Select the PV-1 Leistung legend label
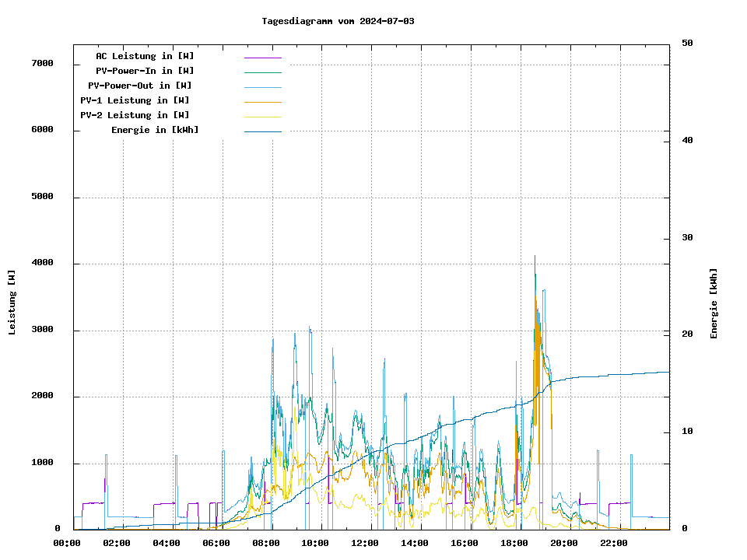 coord(135,100)
